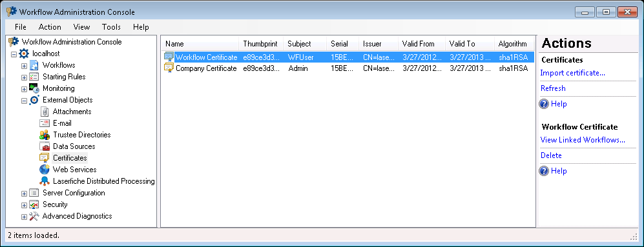Click the Help icon under Workflow Certificate actions
The width and height of the screenshot is (644, 247).
click(x=544, y=171)
